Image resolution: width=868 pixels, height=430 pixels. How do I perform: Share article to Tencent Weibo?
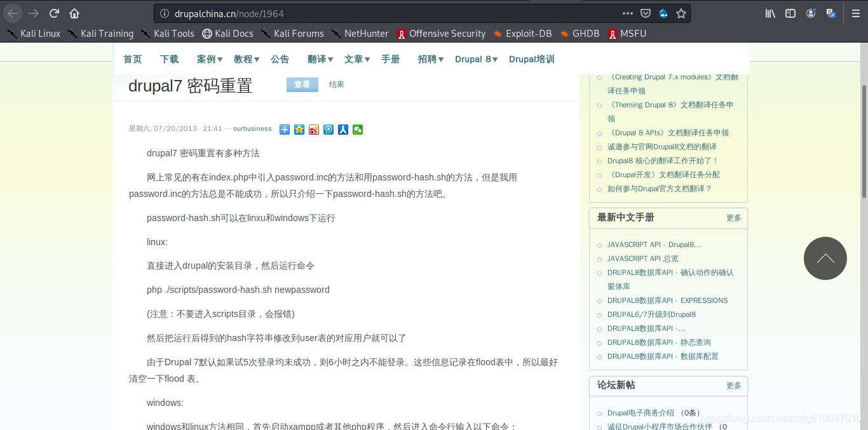[x=329, y=130]
